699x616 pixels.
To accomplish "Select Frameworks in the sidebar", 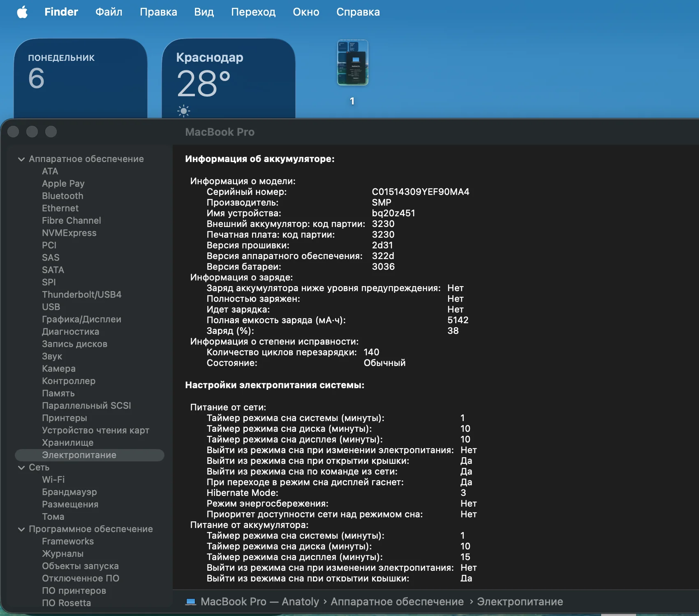I will (68, 542).
